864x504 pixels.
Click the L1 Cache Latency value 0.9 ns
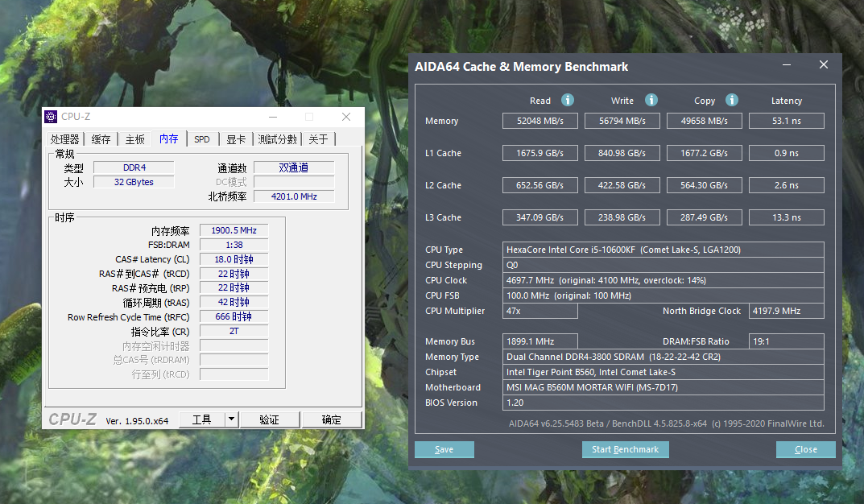[x=787, y=153]
